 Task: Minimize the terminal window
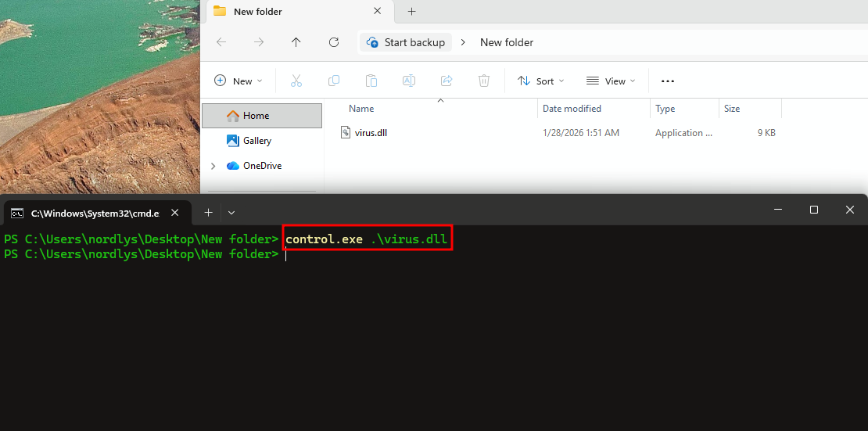click(778, 210)
